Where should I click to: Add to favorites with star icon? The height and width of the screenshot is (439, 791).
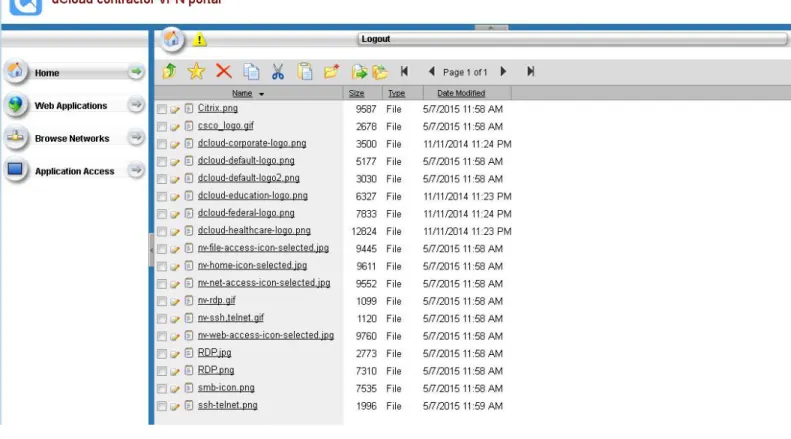pyautogui.click(x=196, y=71)
